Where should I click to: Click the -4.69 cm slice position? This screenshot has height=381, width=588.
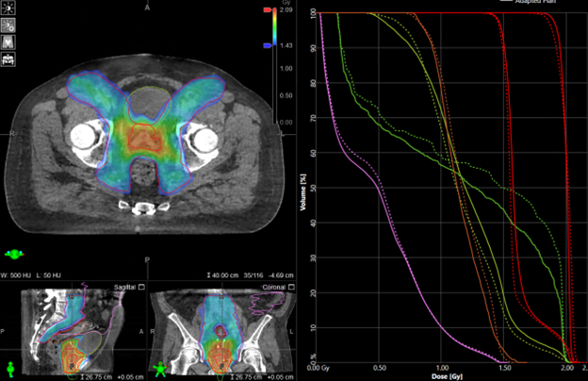pos(281,275)
